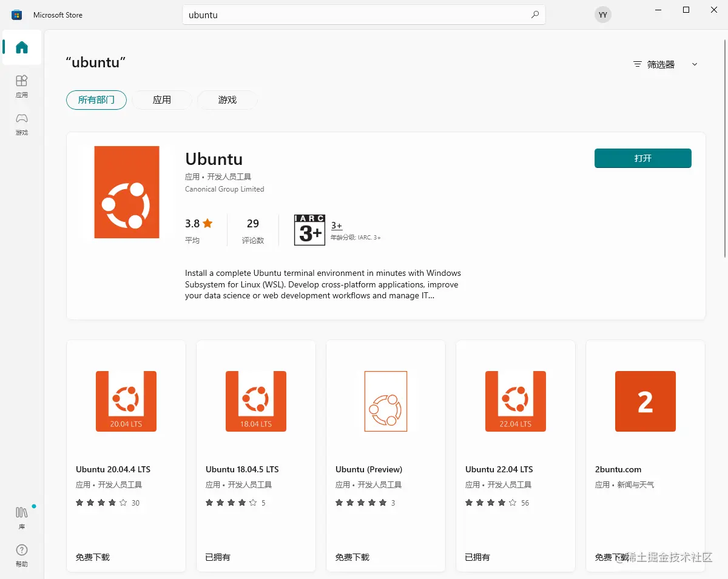728x579 pixels.
Task: Open the YY user profile avatar
Action: (x=602, y=15)
